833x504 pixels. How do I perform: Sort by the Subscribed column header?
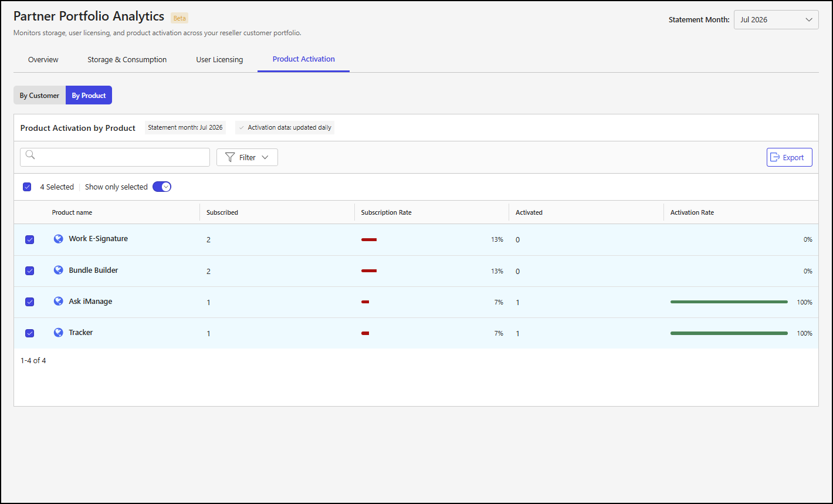(222, 212)
